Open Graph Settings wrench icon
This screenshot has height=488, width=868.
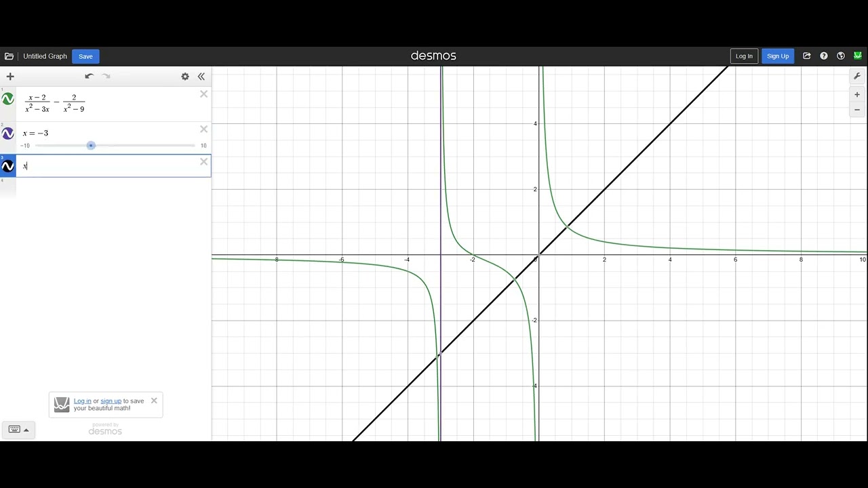coord(857,77)
